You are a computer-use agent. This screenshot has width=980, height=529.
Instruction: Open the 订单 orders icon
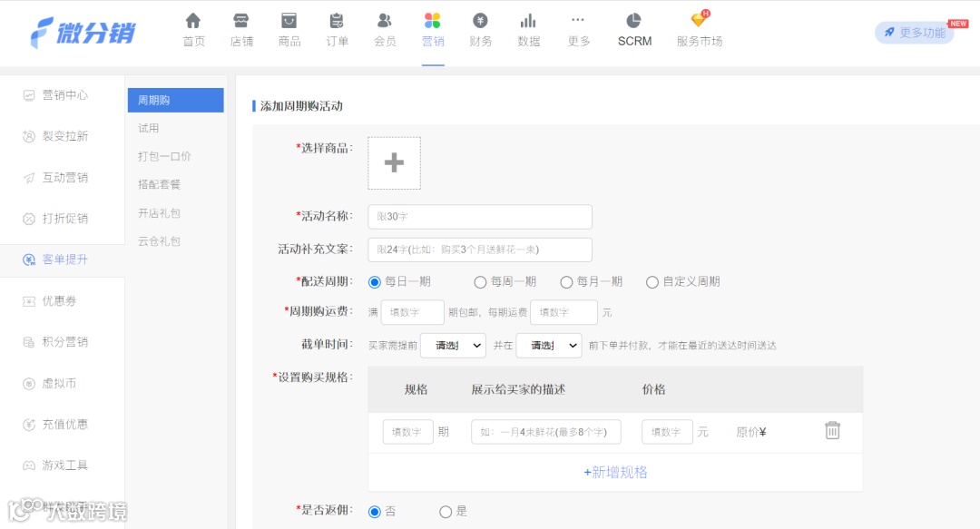(337, 21)
